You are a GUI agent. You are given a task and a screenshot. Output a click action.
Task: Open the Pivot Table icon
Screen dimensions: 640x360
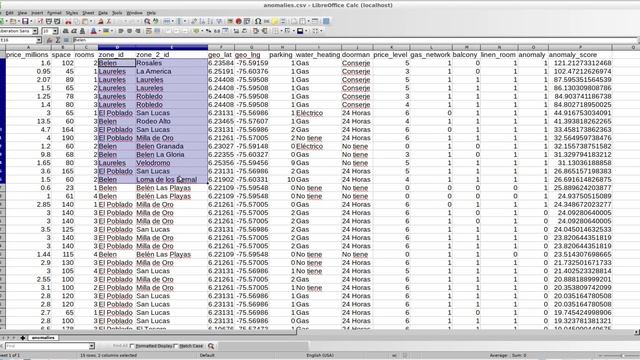(247, 21)
